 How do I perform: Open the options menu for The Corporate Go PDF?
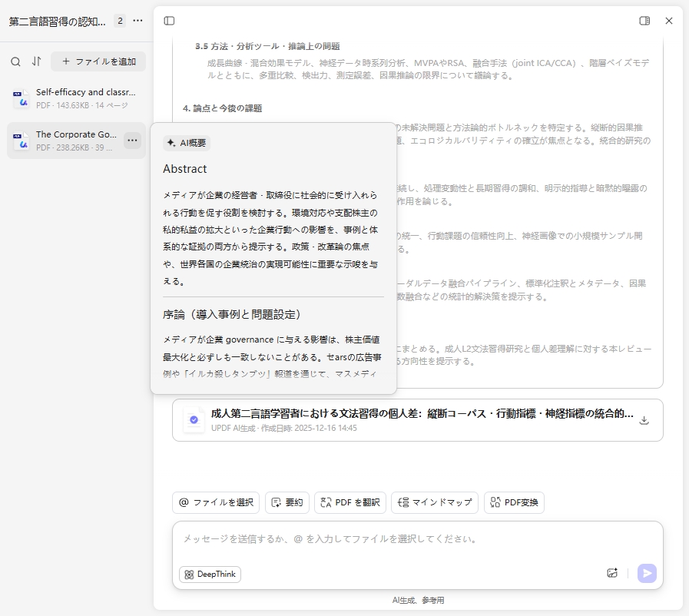(132, 140)
